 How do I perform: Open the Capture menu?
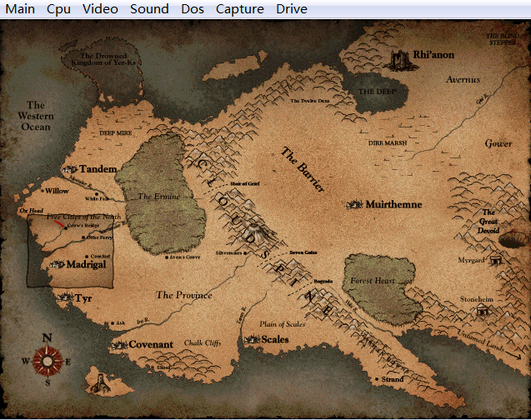point(240,9)
